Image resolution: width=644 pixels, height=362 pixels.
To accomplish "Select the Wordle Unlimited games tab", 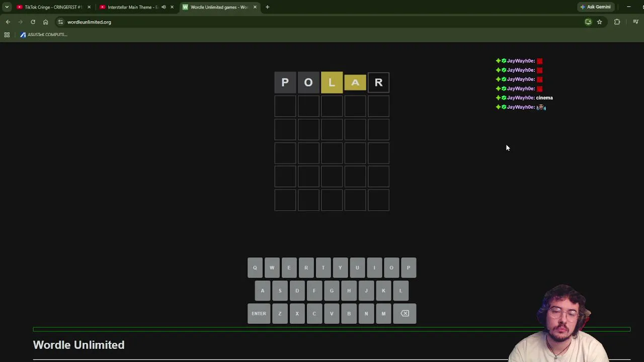I will click(219, 7).
